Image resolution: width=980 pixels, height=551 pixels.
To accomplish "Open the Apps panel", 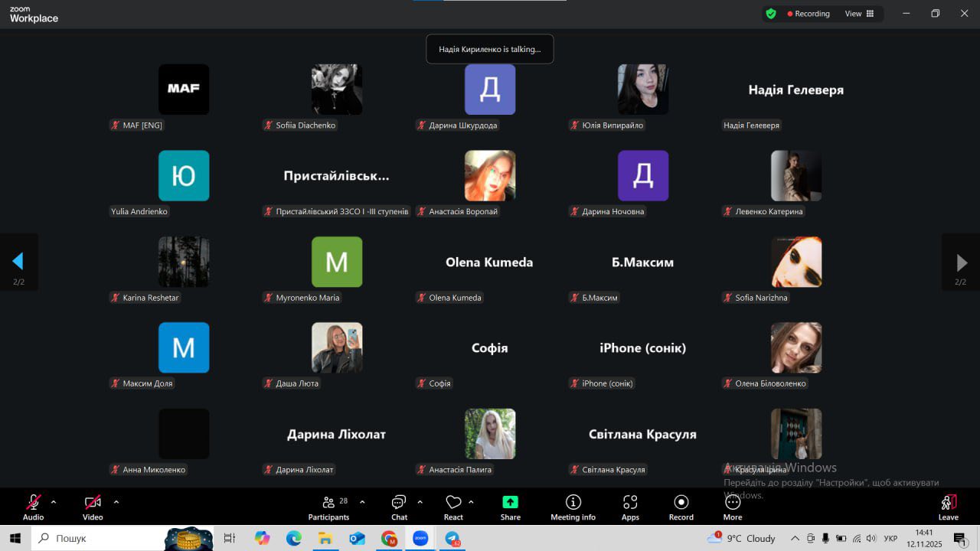I will [x=630, y=507].
